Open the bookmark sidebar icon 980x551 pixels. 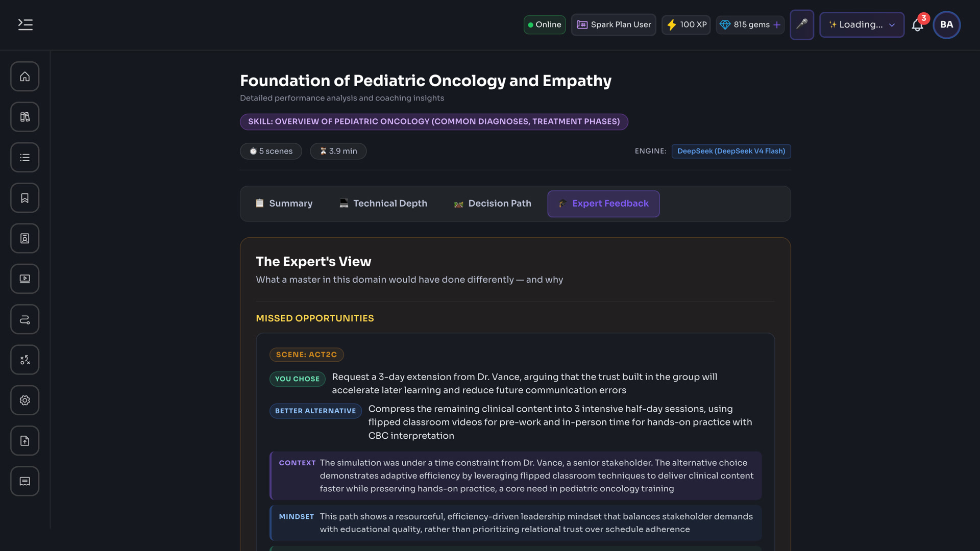tap(24, 198)
